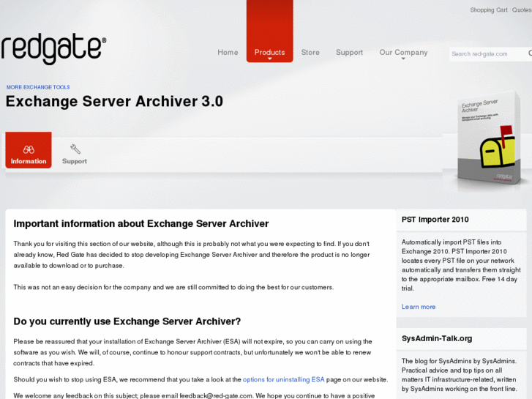Click the redgate logo
The width and height of the screenshot is (532, 399).
(x=53, y=48)
